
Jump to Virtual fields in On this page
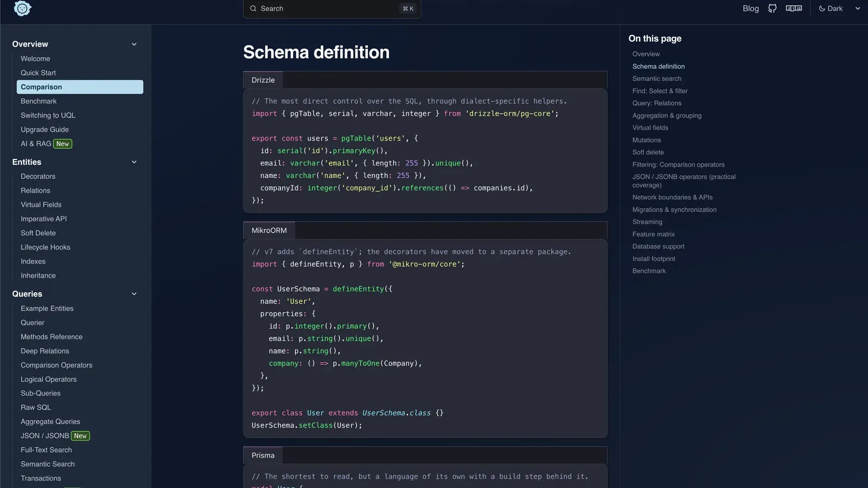(650, 128)
